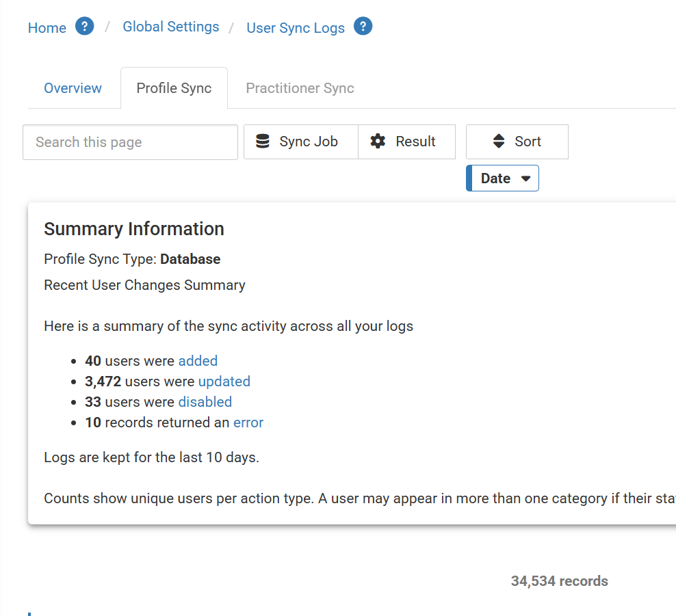
Task: Click the gear icon on Result button
Action: click(x=378, y=142)
